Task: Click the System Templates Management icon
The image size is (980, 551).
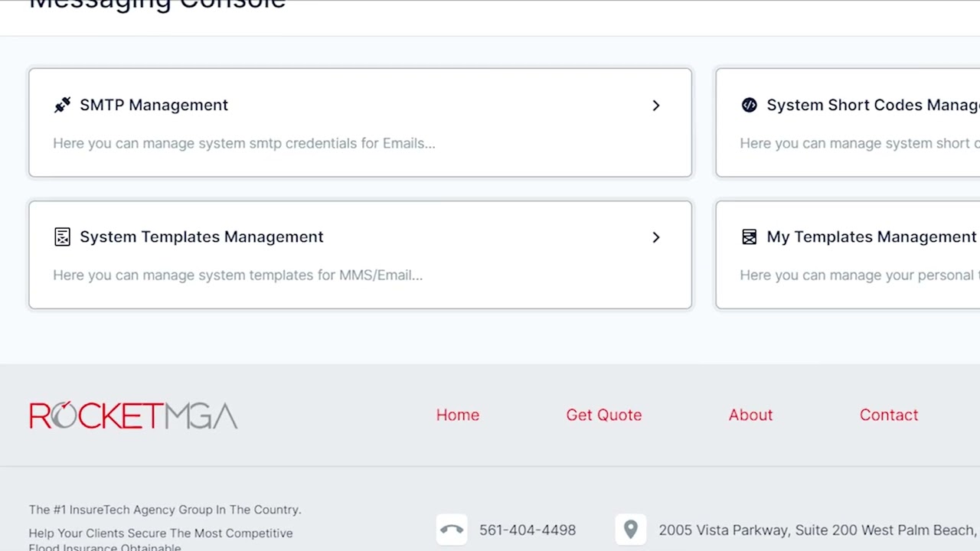Action: pyautogui.click(x=62, y=236)
